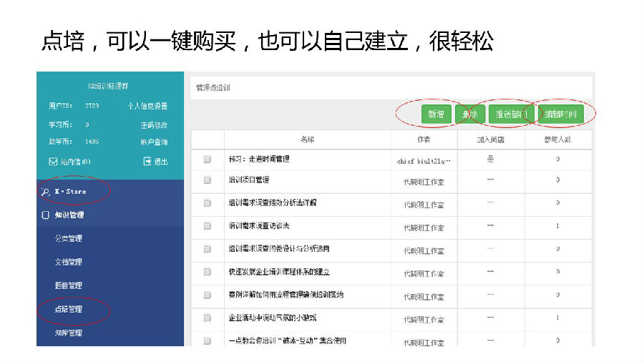
Task: Click the 名称 column header
Action: click(x=307, y=140)
